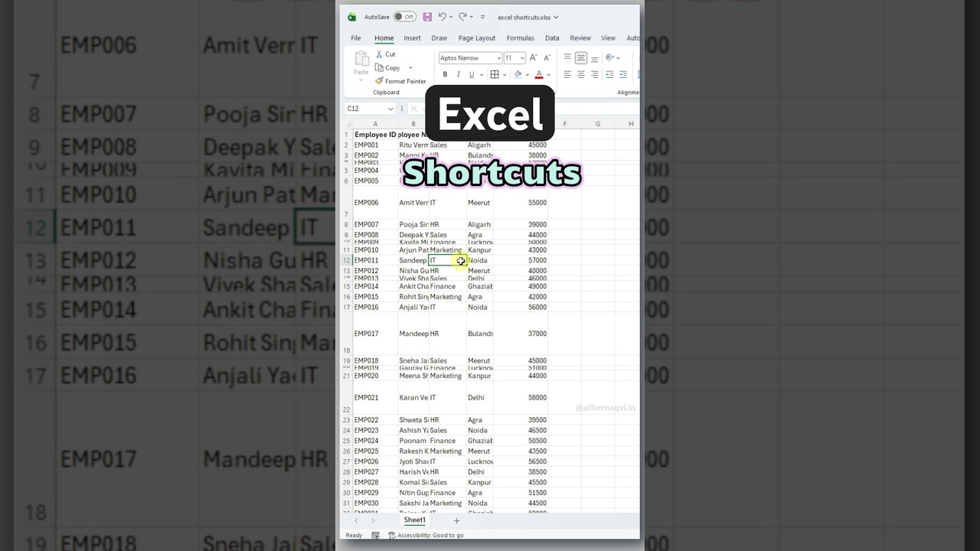Click the Paste clipboard icon
980x551 pixels.
(x=362, y=58)
